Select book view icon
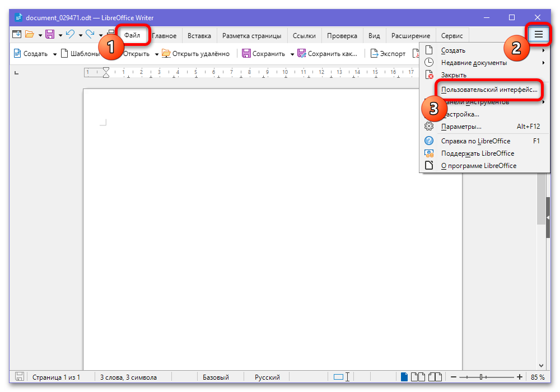Viewport: 560px width, 392px height. point(435,377)
